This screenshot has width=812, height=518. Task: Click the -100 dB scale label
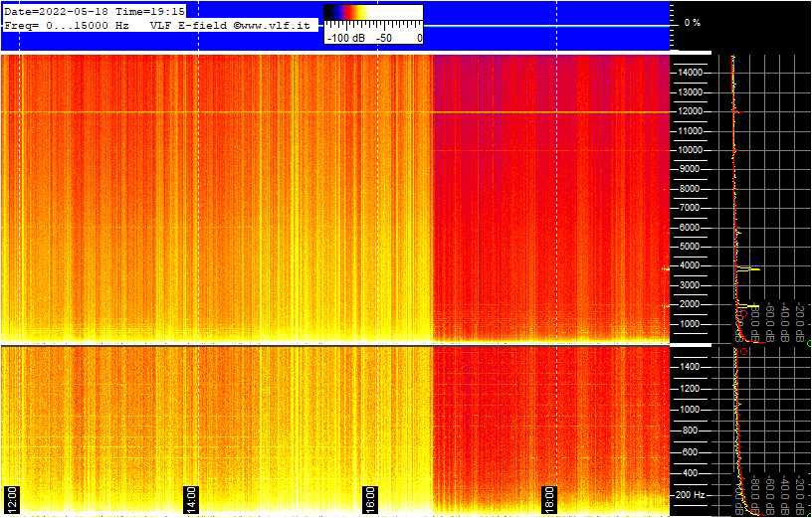click(345, 38)
